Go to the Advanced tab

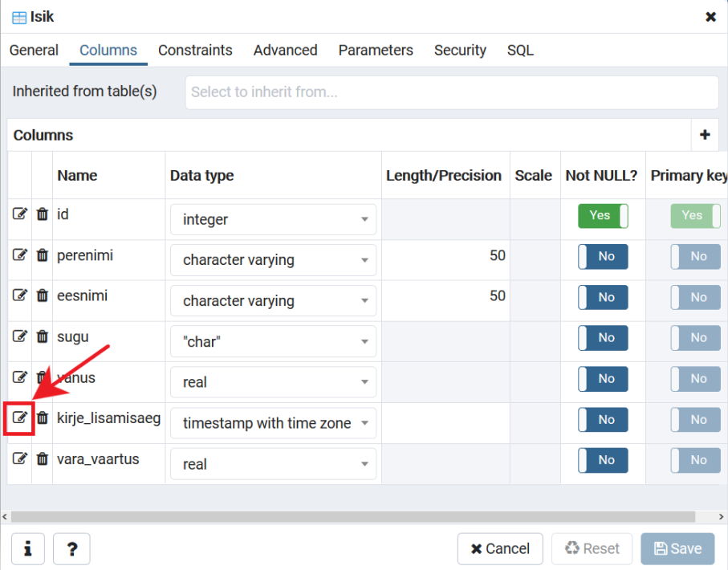point(285,50)
